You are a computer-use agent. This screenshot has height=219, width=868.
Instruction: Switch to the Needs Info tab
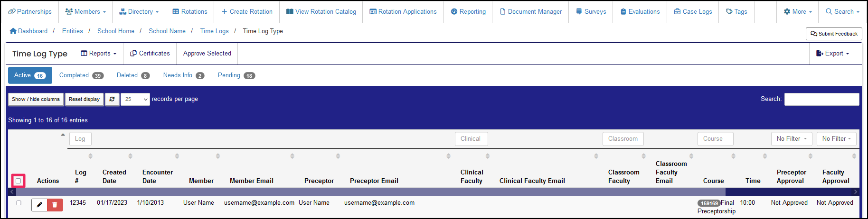point(183,75)
